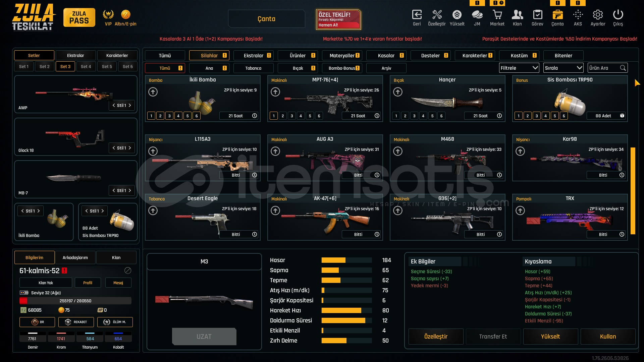The height and width of the screenshot is (362, 644).
Task: Switch to the Karakterler loadout tab
Action: pyautogui.click(x=117, y=55)
